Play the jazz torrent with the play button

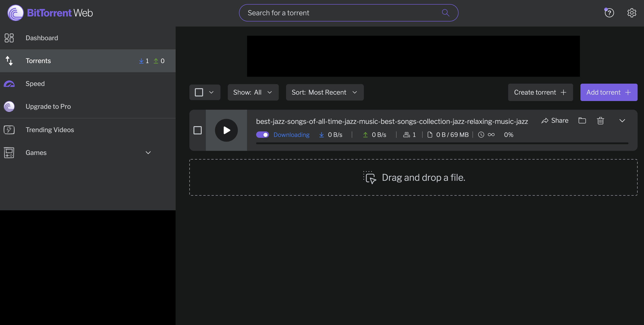tap(226, 130)
